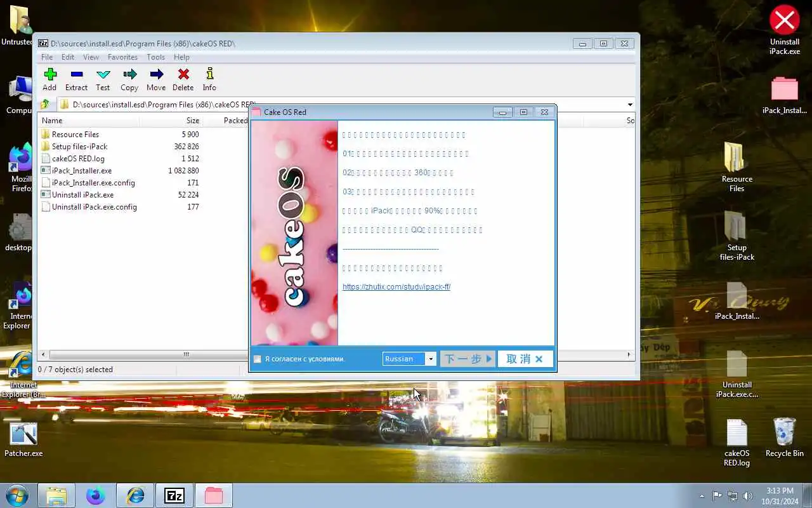Show hidden system tray icons arrow

click(x=702, y=496)
